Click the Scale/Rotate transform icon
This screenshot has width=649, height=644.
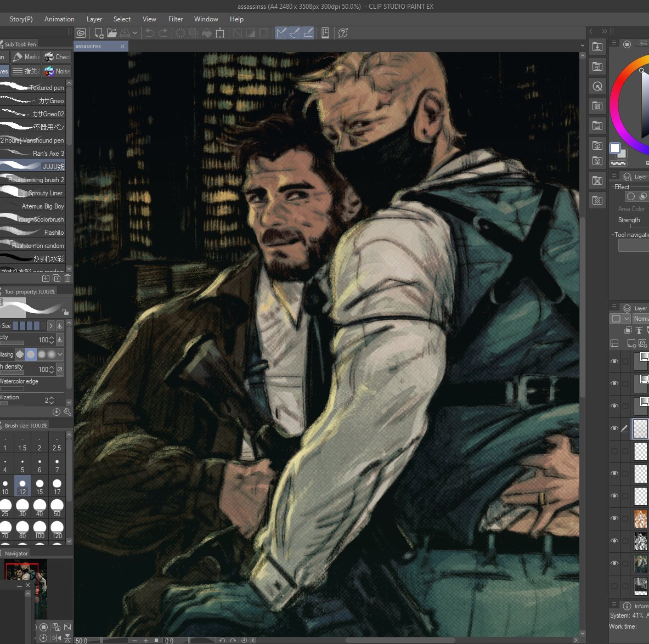(220, 33)
